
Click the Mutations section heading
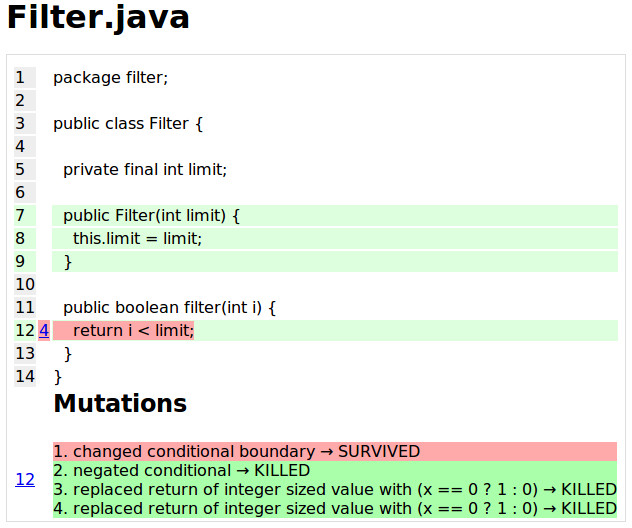click(120, 404)
